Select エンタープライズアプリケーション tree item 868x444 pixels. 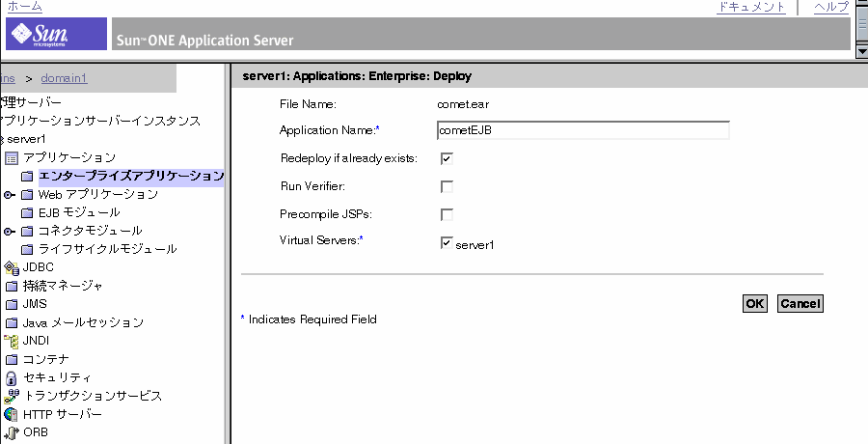pos(131,177)
